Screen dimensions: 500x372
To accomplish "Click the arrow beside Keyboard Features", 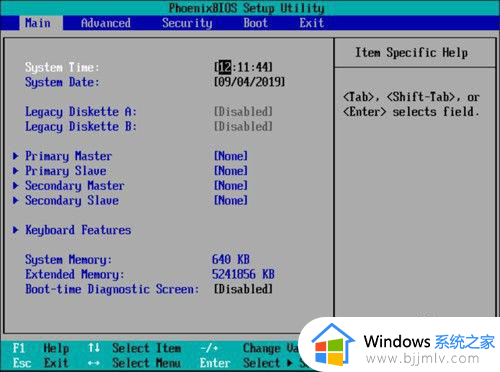I will point(15,230).
